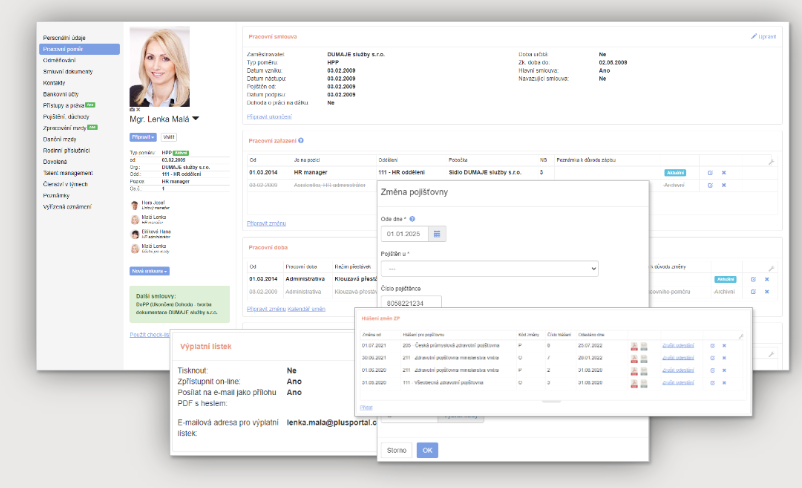The height and width of the screenshot is (488, 802).
Task: Click the Upravit pencil in Pracovní smlouva
Action: coord(763,36)
